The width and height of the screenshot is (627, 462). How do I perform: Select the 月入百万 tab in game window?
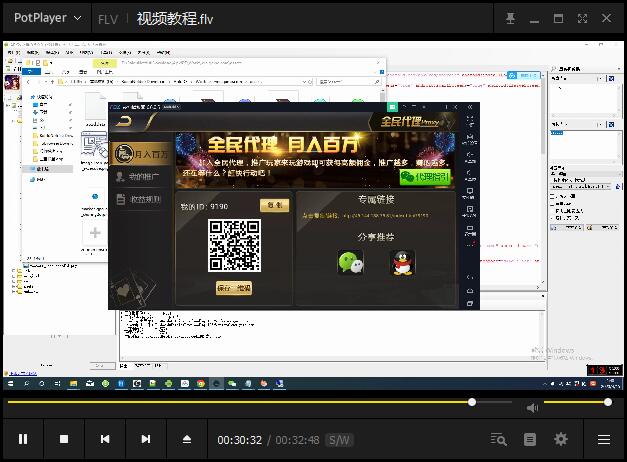coord(141,154)
